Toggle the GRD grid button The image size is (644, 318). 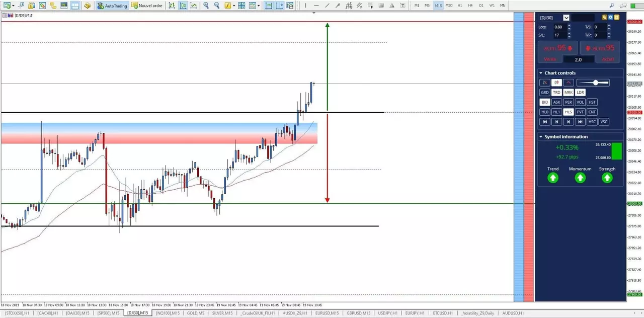[x=545, y=92]
